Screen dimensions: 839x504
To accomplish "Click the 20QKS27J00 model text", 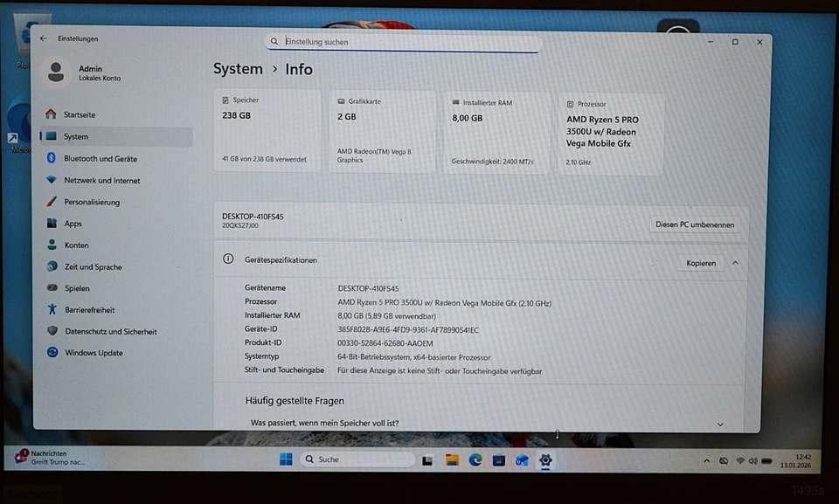I will coord(239,225).
